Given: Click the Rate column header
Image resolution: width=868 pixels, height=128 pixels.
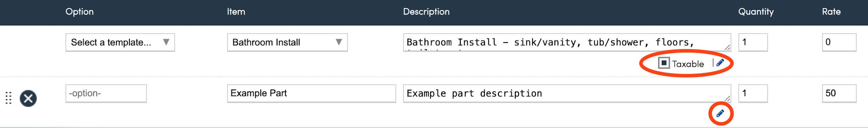Looking at the screenshot, I should click(x=831, y=12).
